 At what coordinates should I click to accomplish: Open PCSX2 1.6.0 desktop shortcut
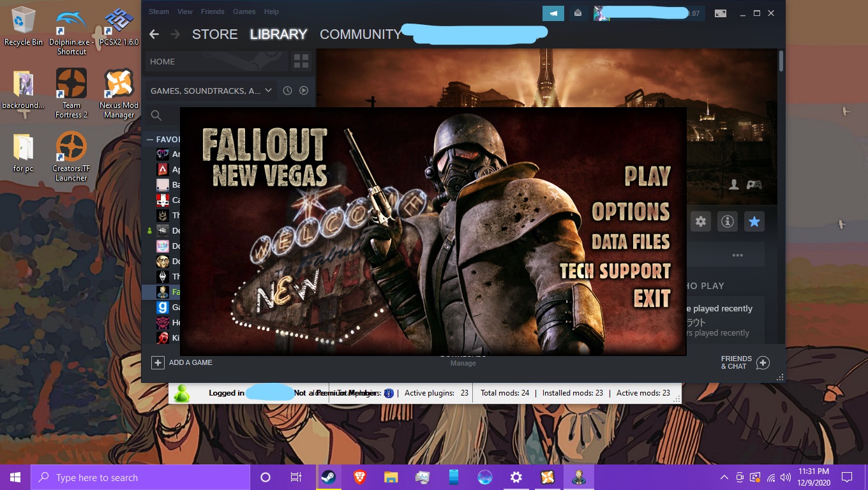pos(119,27)
